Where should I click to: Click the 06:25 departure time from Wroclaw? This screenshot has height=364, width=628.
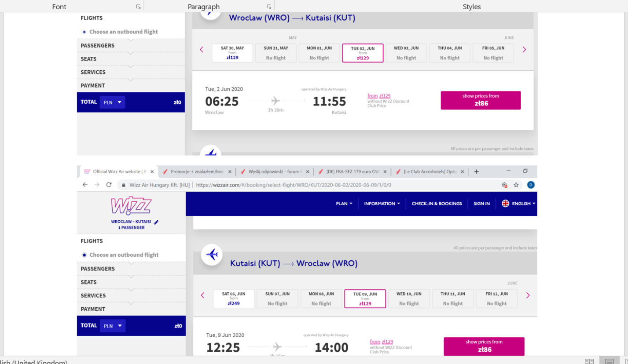pos(222,102)
